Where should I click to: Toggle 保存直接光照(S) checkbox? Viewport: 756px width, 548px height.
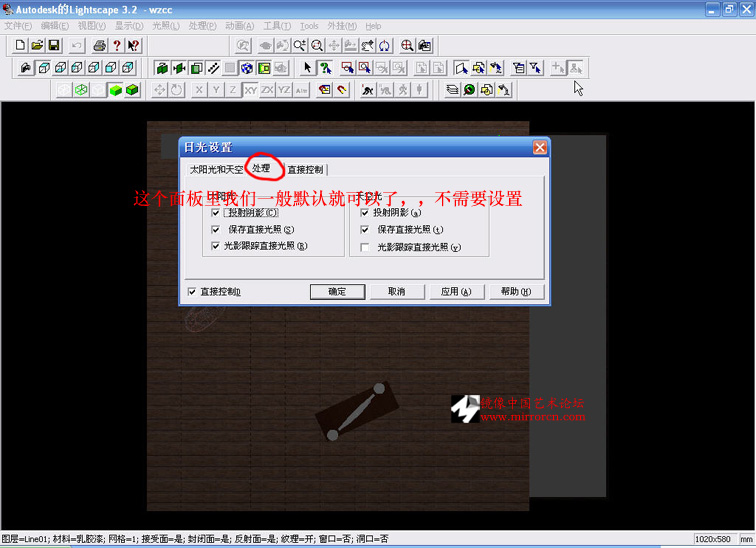click(216, 229)
